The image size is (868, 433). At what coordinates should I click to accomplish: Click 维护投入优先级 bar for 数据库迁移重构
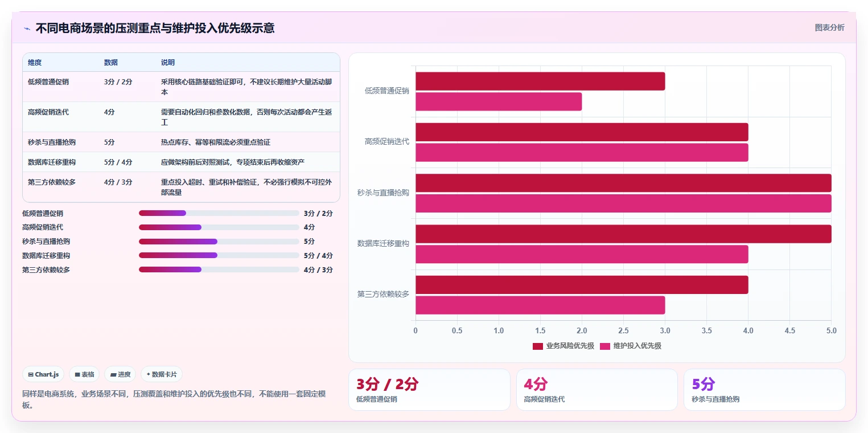point(582,254)
